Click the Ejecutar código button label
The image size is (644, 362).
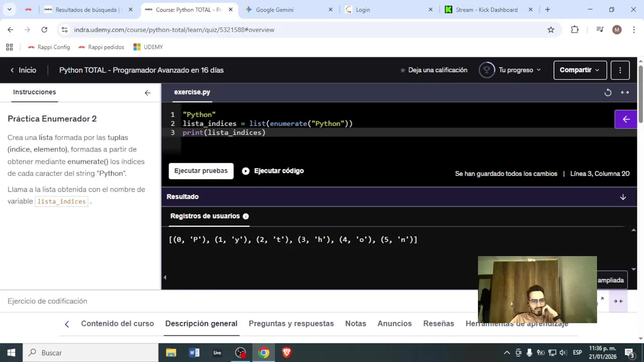point(279,171)
